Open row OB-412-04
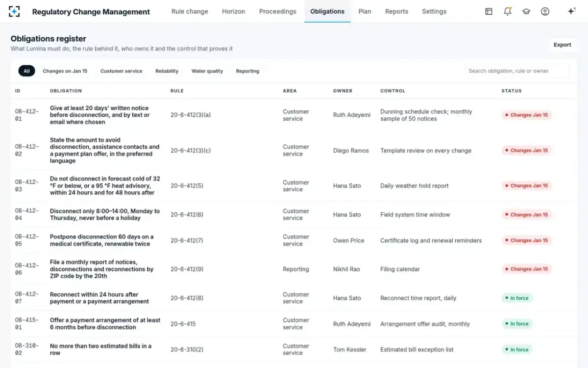This screenshot has width=588, height=368. coord(294,214)
